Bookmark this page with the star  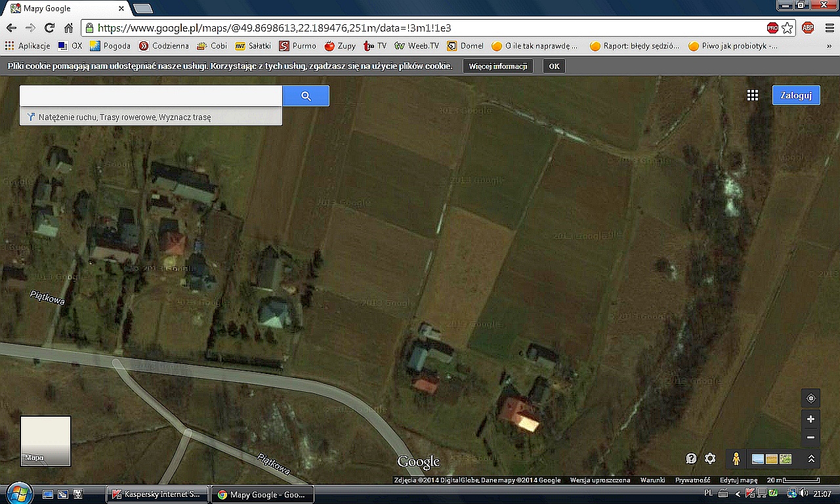[787, 28]
